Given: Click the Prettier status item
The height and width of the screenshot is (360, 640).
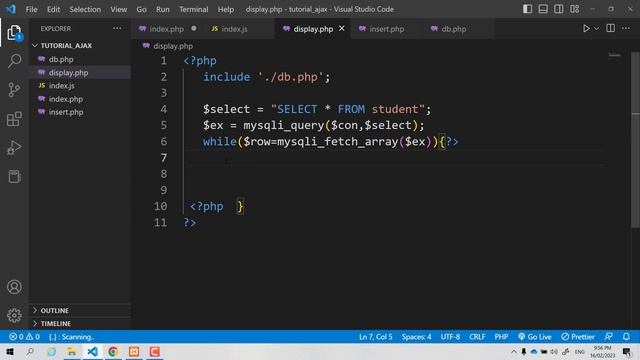Looking at the screenshot, I should click(578, 337).
